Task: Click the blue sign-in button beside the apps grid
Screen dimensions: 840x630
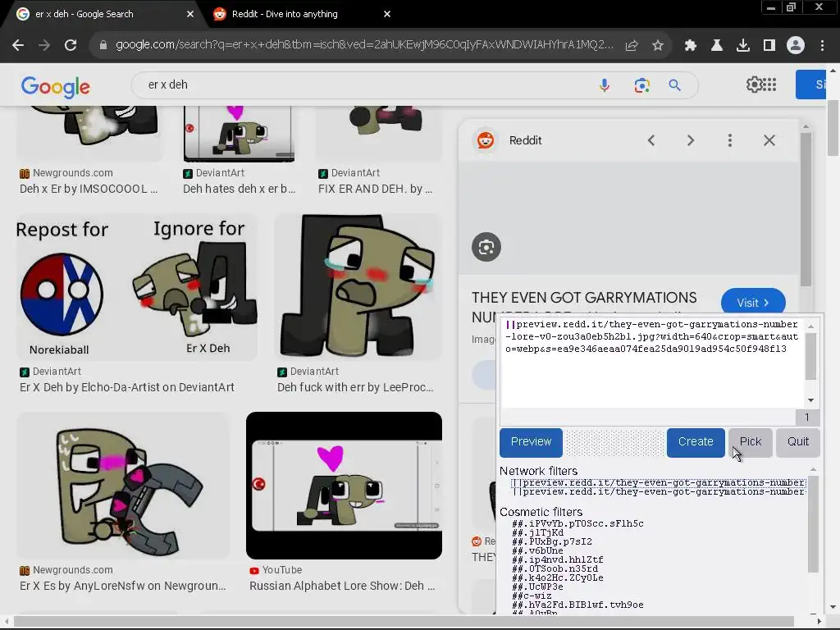Action: (811, 84)
